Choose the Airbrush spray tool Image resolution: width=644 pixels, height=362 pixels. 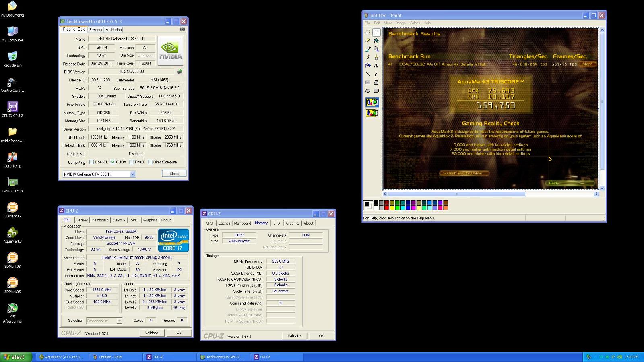pyautogui.click(x=368, y=66)
